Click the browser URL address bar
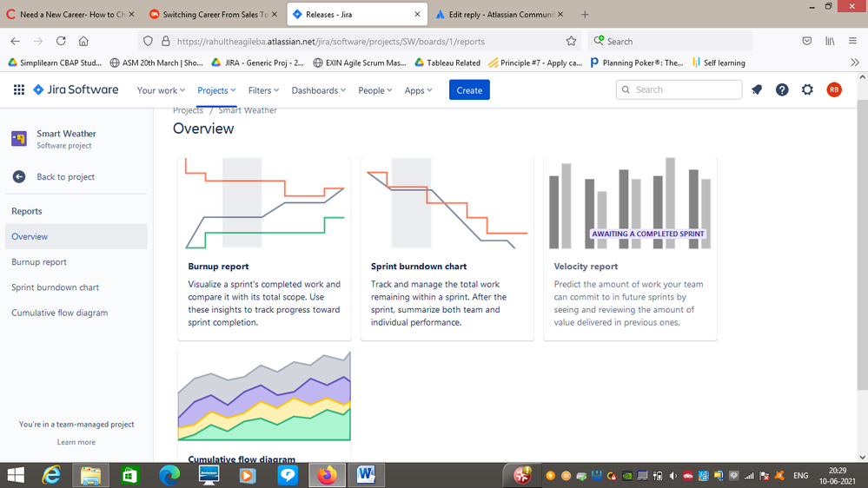 [358, 41]
